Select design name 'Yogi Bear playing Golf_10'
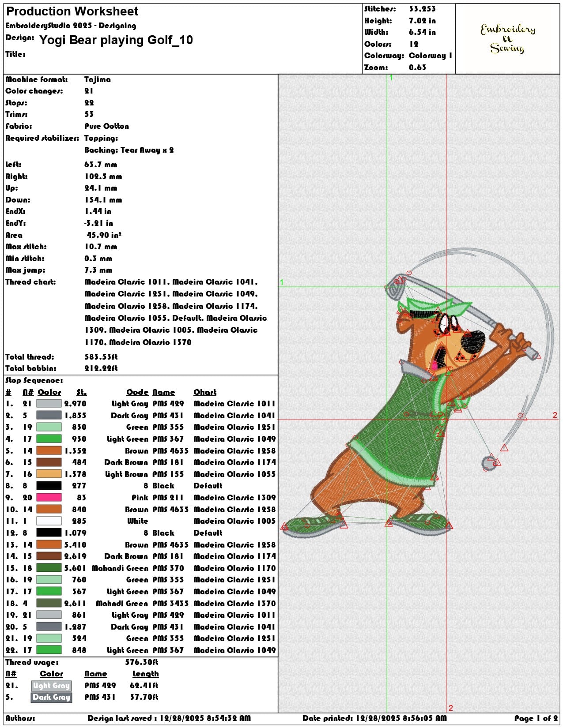 pos(116,40)
